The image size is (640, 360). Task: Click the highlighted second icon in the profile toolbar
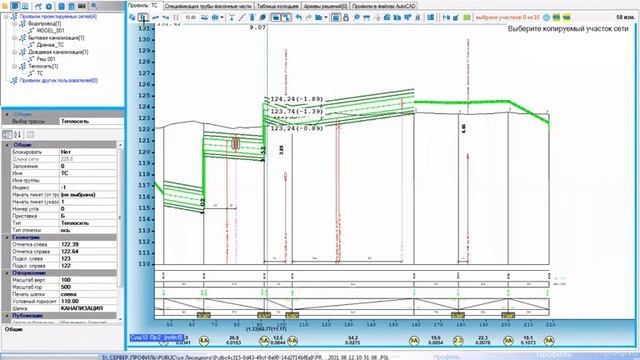pyautogui.click(x=143, y=18)
